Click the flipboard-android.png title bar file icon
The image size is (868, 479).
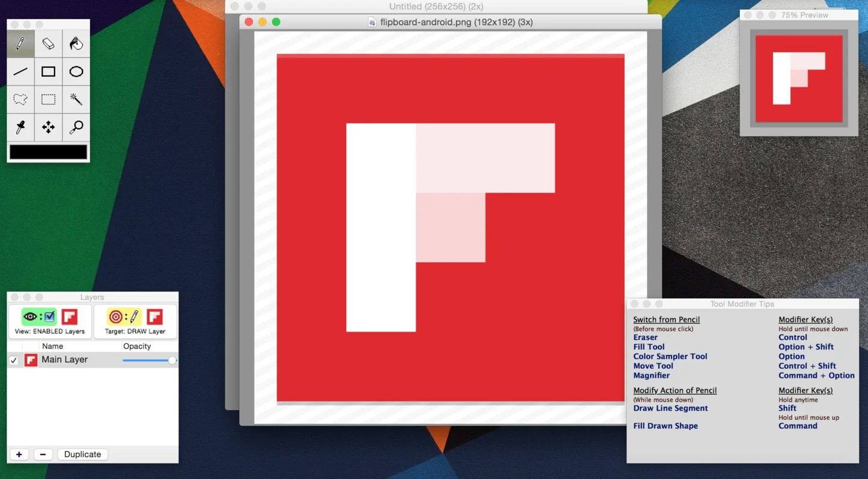372,22
